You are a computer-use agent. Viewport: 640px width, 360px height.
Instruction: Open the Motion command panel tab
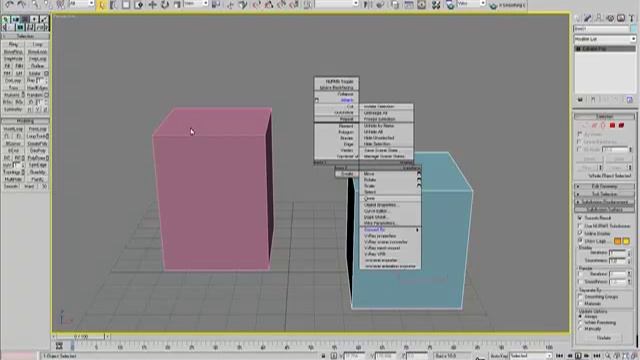pyautogui.click(x=610, y=18)
